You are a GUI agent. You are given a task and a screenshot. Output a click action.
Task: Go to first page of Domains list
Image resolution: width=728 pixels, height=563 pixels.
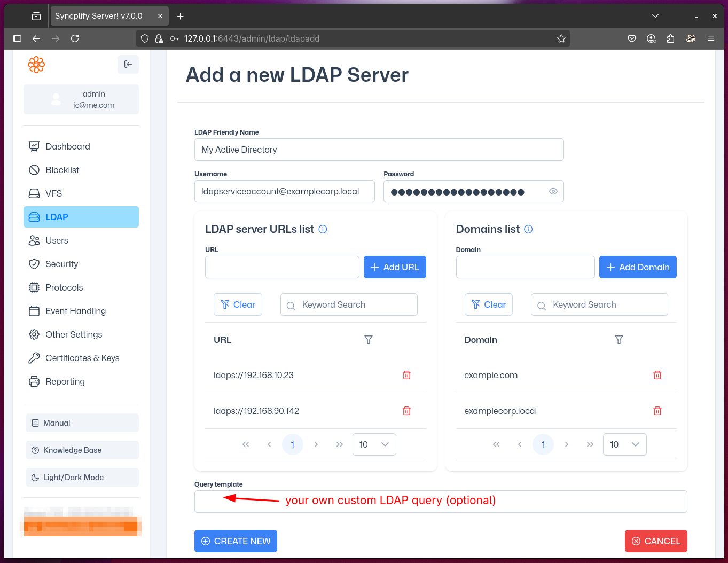pyautogui.click(x=496, y=444)
